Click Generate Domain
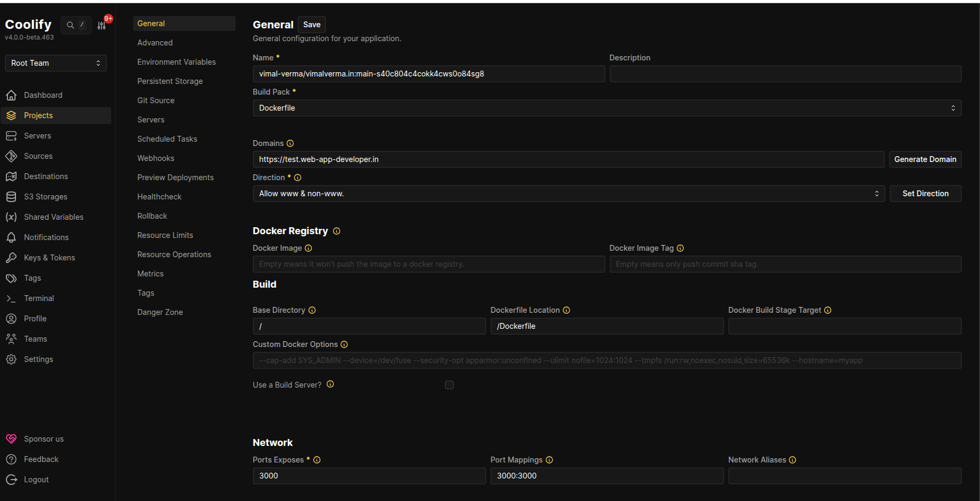The image size is (980, 501). pos(925,159)
